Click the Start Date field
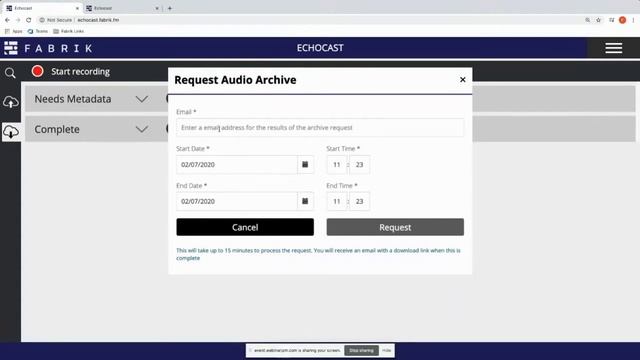The height and width of the screenshot is (360, 640). pos(237,164)
